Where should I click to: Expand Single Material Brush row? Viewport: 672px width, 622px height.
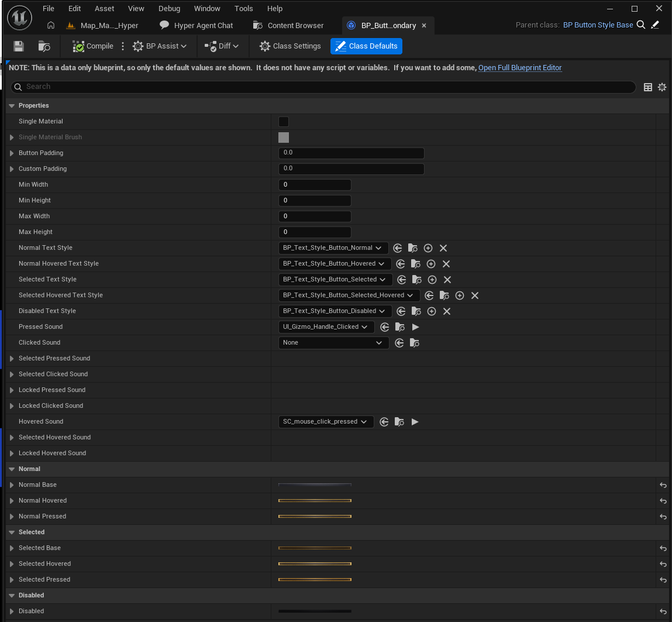coord(12,138)
